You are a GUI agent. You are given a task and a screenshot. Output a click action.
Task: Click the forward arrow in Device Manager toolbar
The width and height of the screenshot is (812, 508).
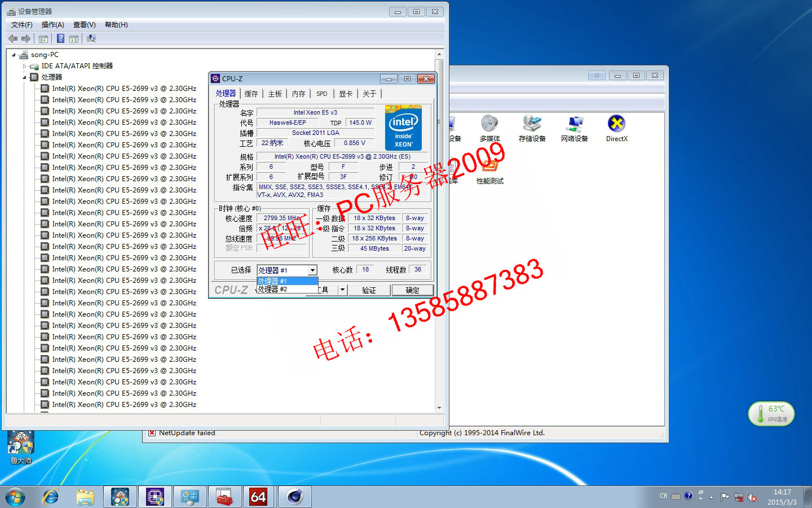pyautogui.click(x=26, y=38)
